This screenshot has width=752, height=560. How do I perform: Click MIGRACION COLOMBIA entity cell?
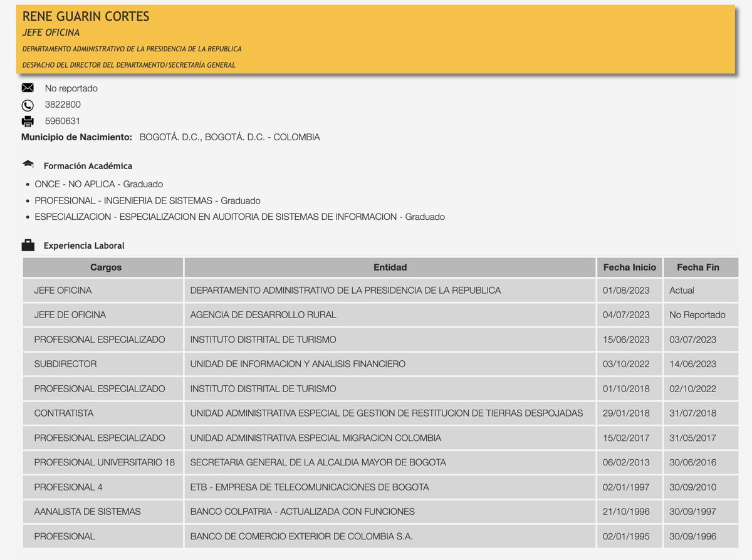click(390, 438)
